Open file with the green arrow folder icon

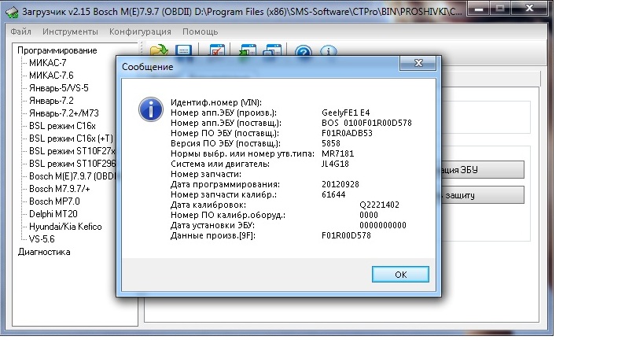tap(159, 50)
